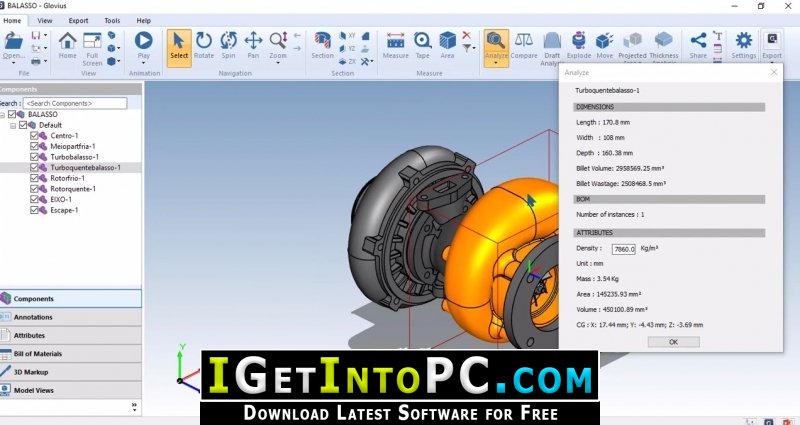This screenshot has height=425, width=800.
Task: Click the Density value input field
Action: 624,249
